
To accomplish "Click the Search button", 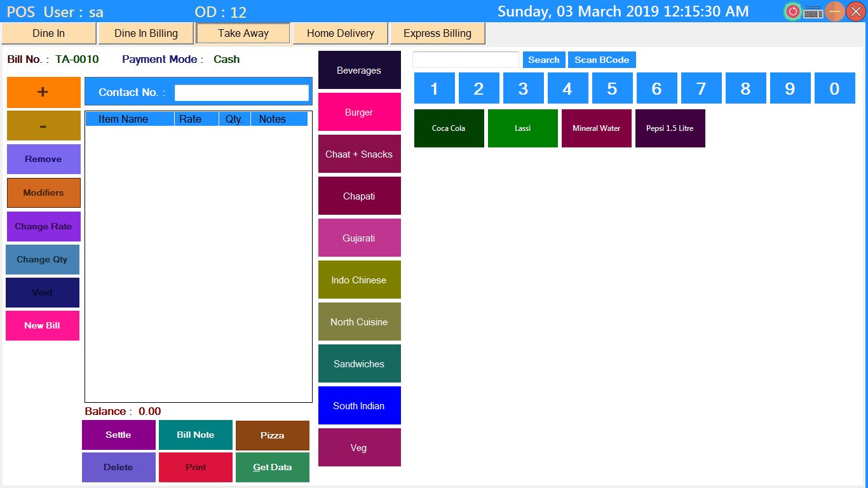I will [x=544, y=60].
